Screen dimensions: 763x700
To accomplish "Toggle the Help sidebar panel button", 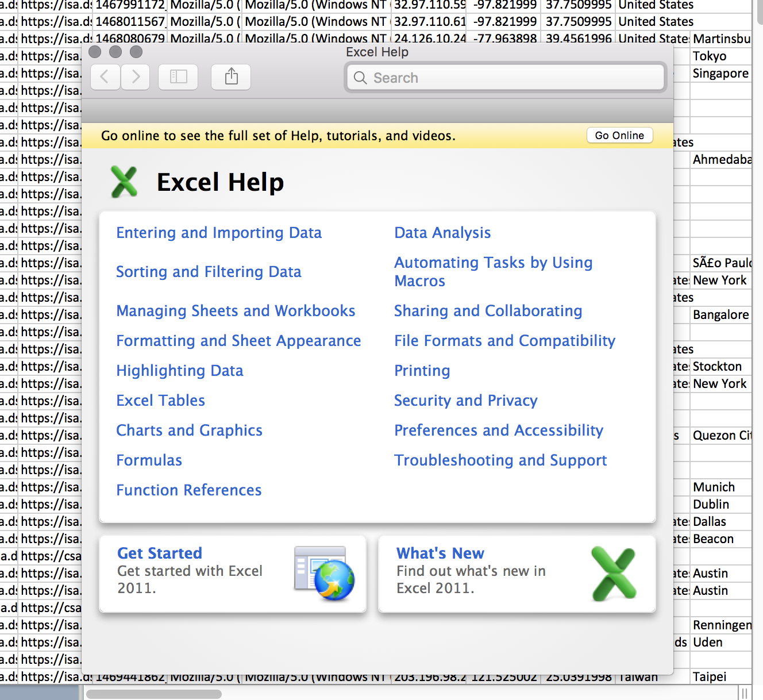I will (x=178, y=77).
